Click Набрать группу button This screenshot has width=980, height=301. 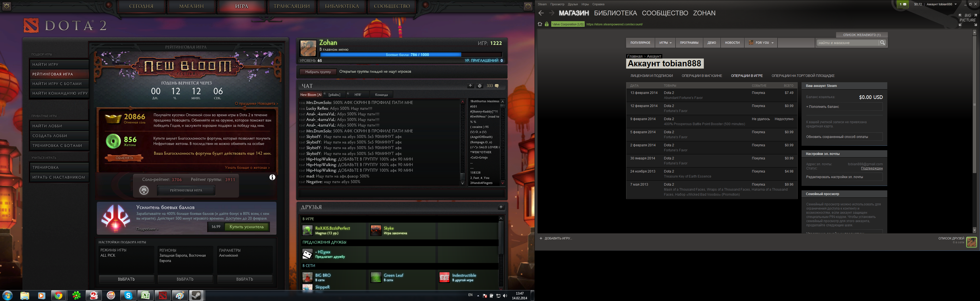tap(318, 72)
